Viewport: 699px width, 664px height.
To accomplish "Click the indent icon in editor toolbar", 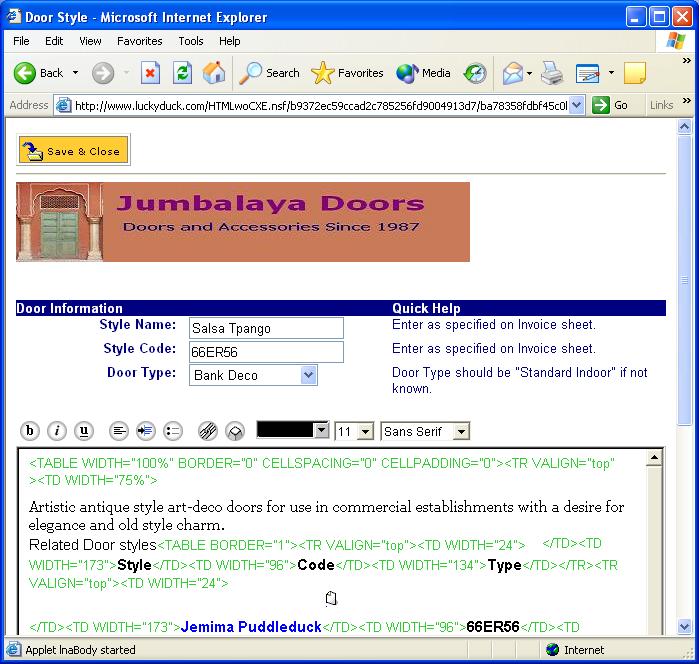I will 145,431.
